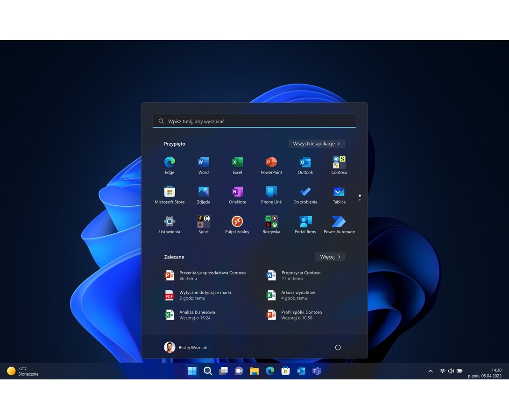Open the power options button
Screen dimensions: 509x420
click(x=338, y=347)
